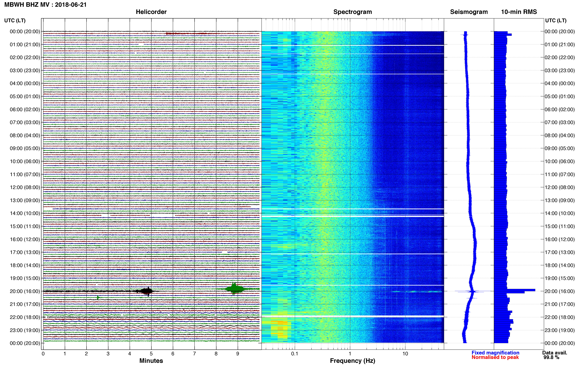
Task: Click right-axis time label '23:00 (19:00)'
Action: [x=560, y=330]
